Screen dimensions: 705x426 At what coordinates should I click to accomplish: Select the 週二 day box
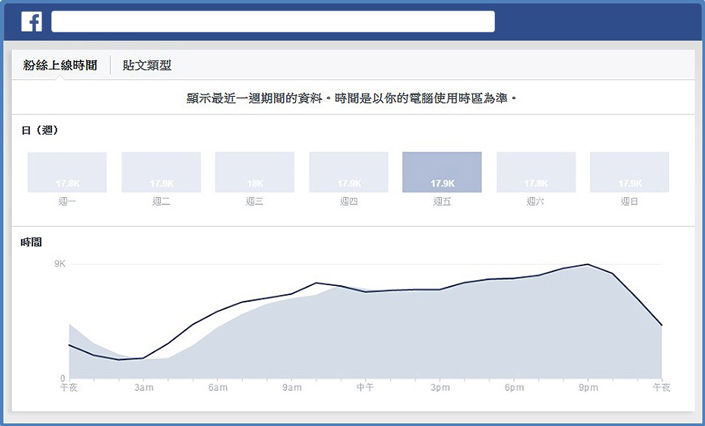pyautogui.click(x=161, y=172)
